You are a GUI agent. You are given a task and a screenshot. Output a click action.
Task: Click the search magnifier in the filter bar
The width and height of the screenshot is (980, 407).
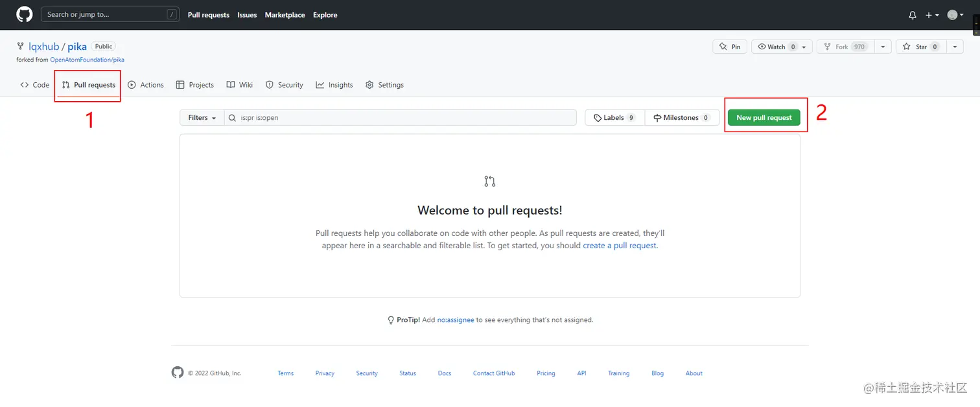[x=231, y=117]
